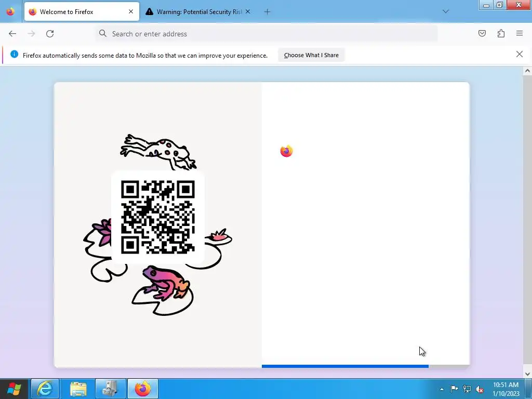Click the Firefox logo on welcome panel
Image resolution: width=532 pixels, height=399 pixels.
click(286, 151)
